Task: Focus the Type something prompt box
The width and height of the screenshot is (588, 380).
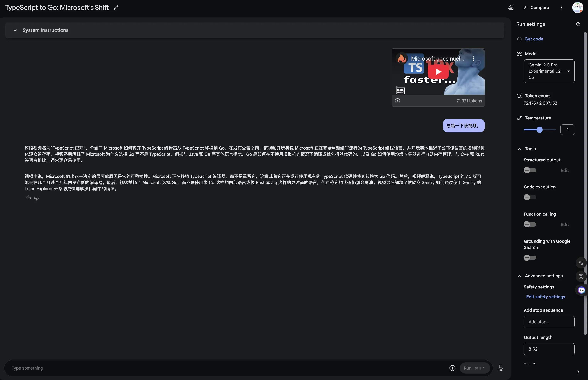Action: coord(227,368)
